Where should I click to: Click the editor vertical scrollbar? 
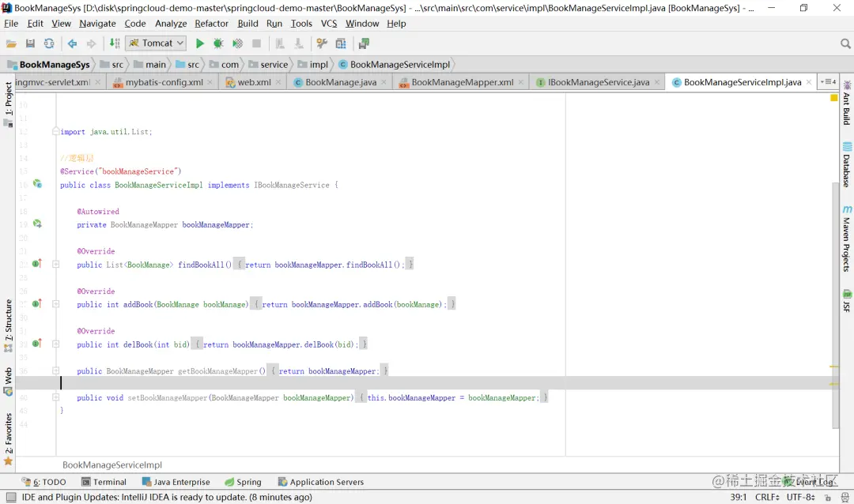[x=835, y=305]
